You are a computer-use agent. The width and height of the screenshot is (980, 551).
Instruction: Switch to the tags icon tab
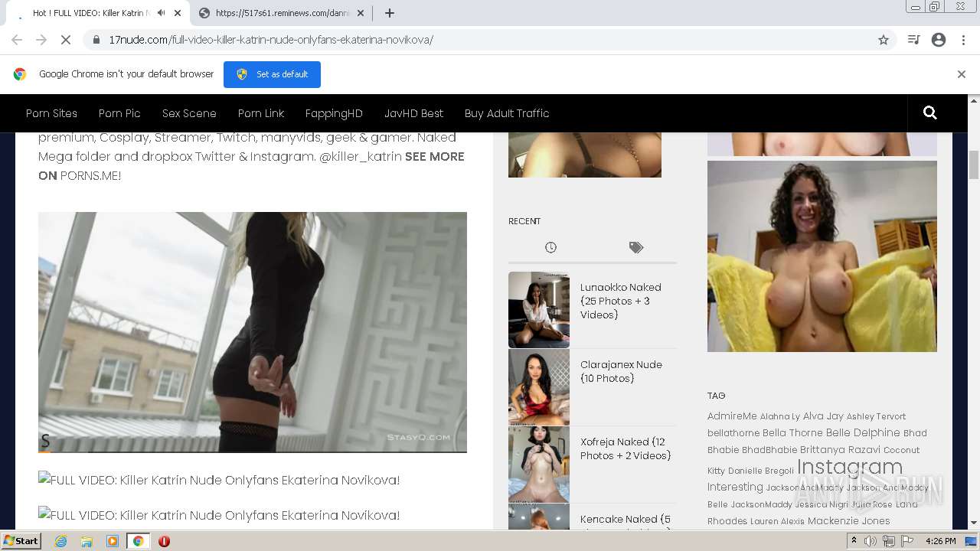[636, 247]
